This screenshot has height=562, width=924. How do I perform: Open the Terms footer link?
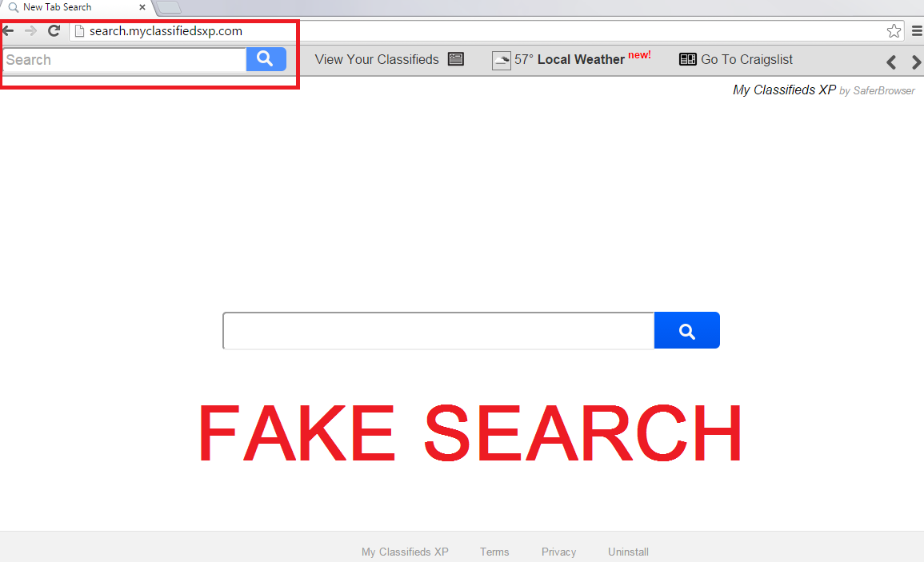click(494, 552)
